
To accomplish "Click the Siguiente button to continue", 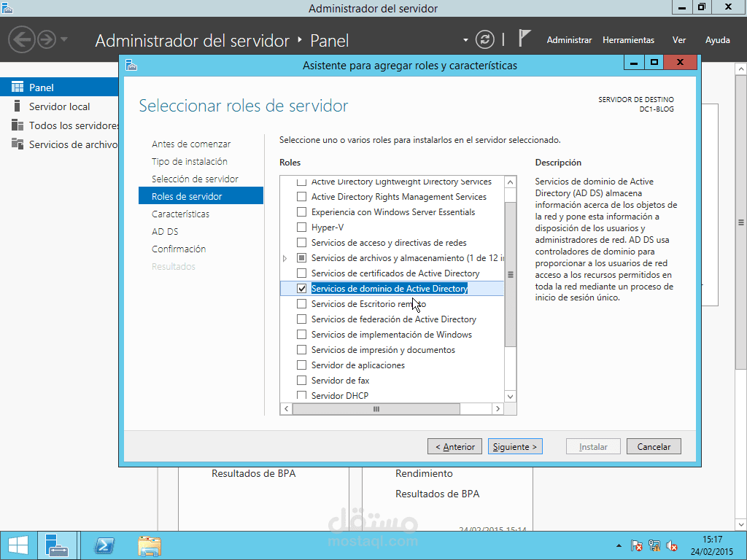I will point(515,446).
